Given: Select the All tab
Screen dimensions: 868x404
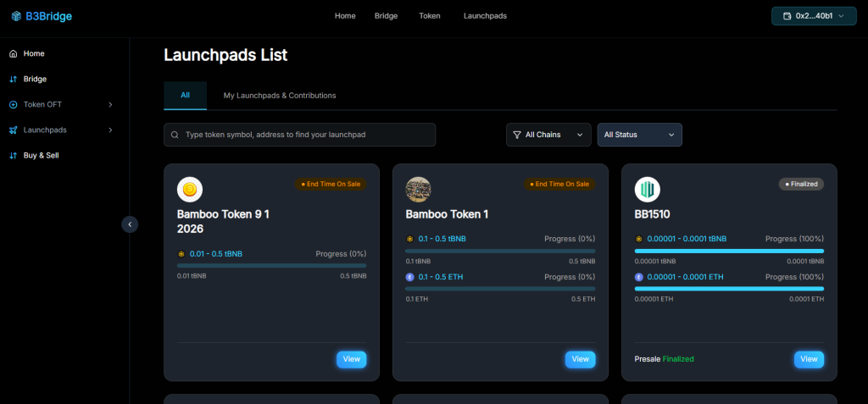Looking at the screenshot, I should pos(185,96).
